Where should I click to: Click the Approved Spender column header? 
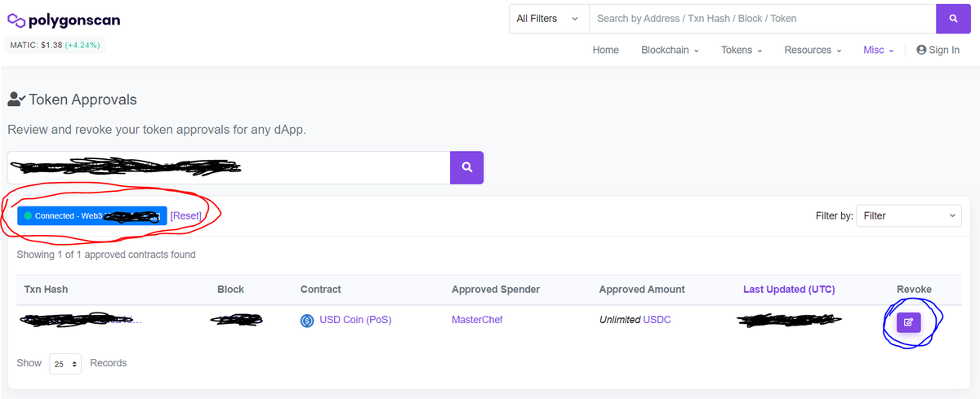pyautogui.click(x=496, y=290)
